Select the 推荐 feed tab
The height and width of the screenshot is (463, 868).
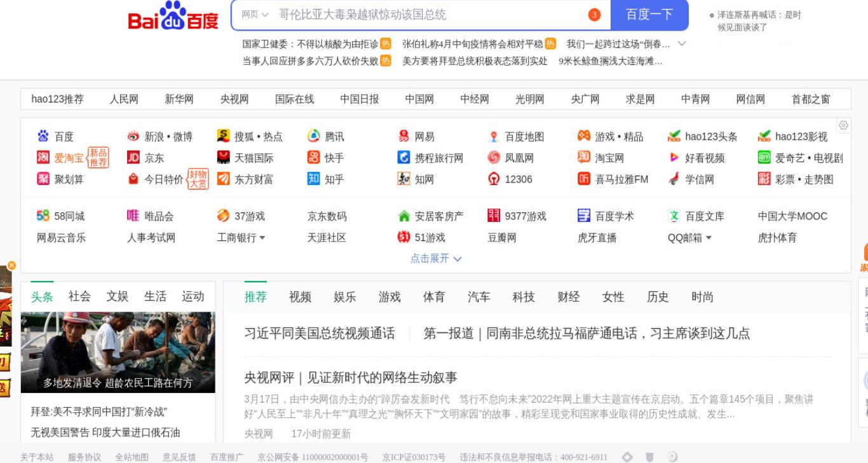[x=255, y=297]
